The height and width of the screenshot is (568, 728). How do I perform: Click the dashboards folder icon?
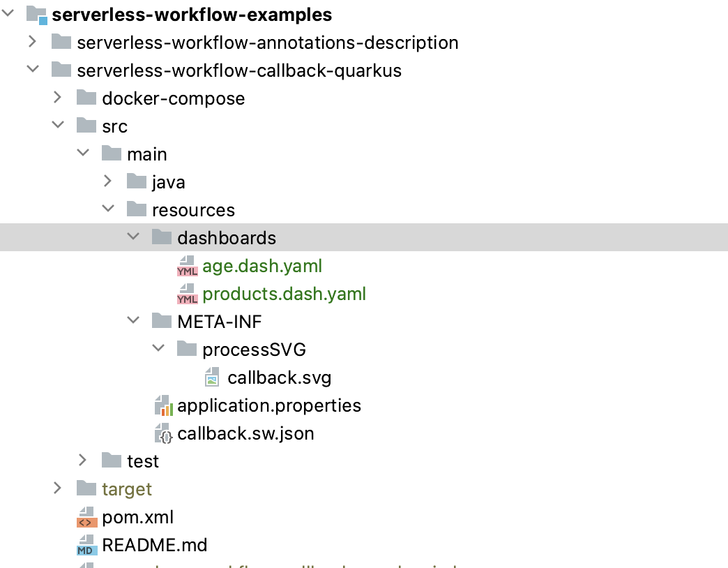pyautogui.click(x=161, y=237)
